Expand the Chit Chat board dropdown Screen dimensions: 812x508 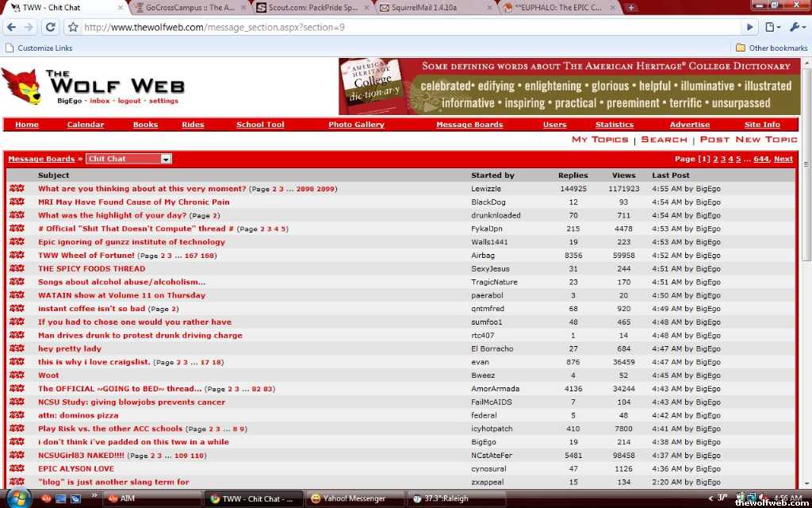coord(166,159)
